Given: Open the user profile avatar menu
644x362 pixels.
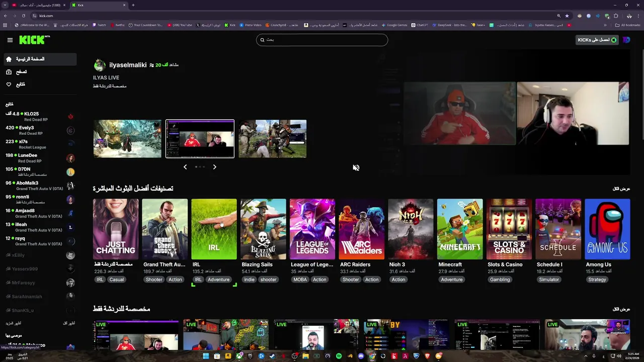Looking at the screenshot, I should click(626, 40).
